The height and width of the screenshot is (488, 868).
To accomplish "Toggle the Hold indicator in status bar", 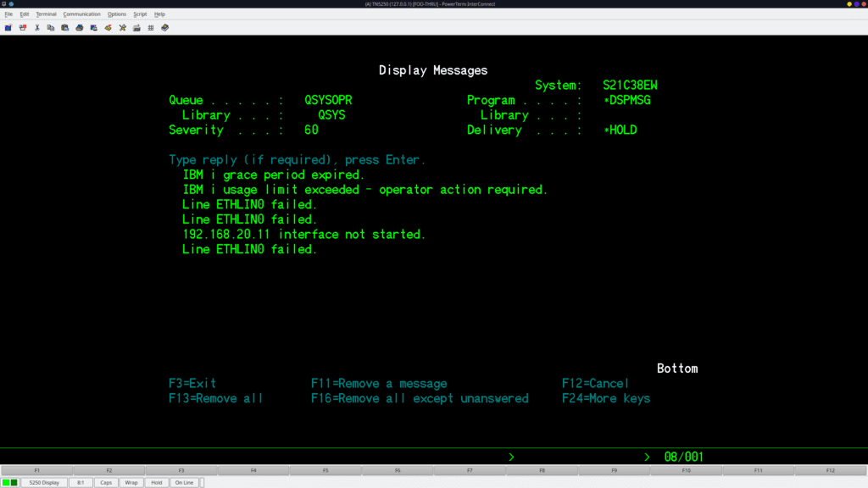I will coord(157,482).
